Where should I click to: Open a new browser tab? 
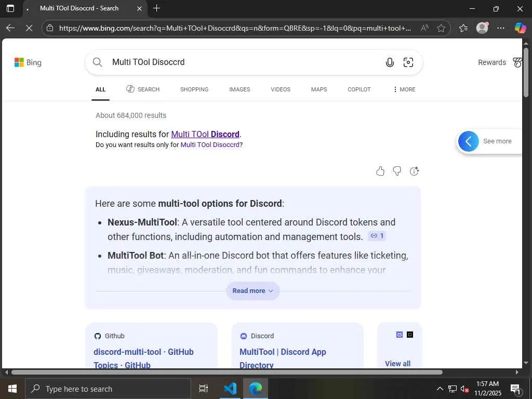(x=156, y=8)
